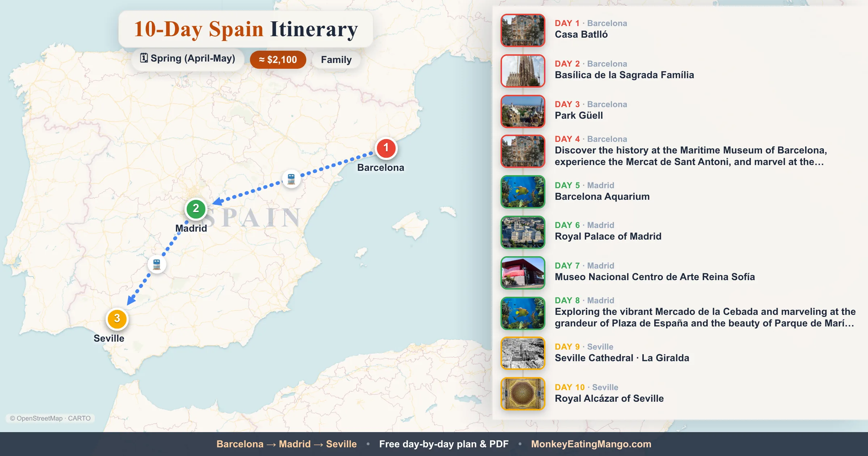Click the OpenStreetMap · CARTO attribution
This screenshot has width=868, height=456.
tap(50, 418)
